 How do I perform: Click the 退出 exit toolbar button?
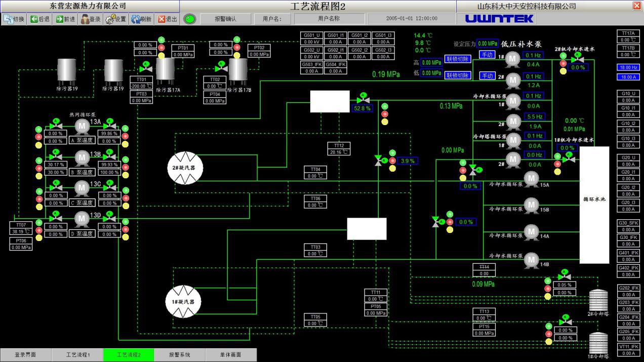[x=168, y=19]
